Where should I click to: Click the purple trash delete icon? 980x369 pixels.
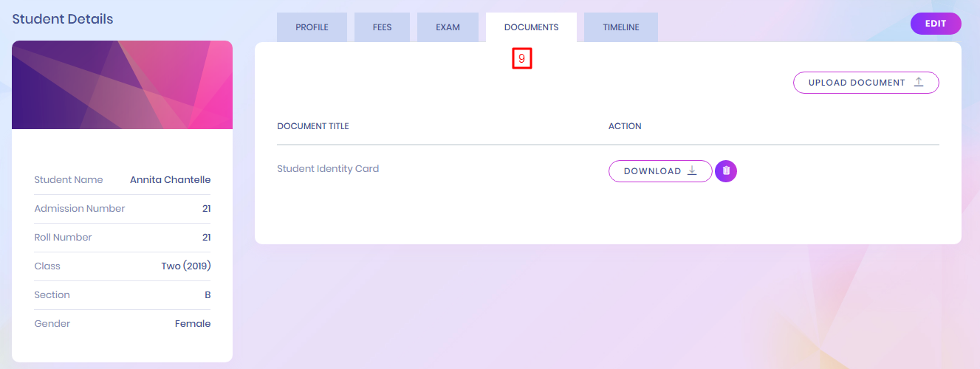click(726, 171)
